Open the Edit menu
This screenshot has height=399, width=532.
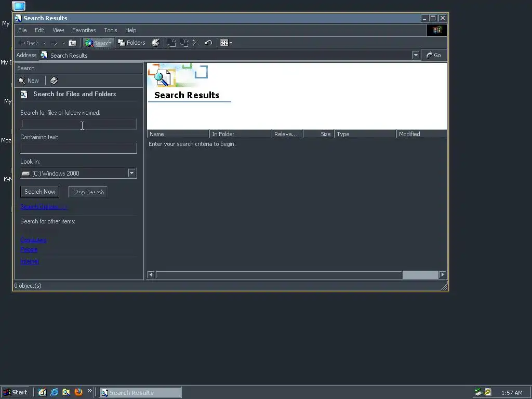[x=39, y=30]
